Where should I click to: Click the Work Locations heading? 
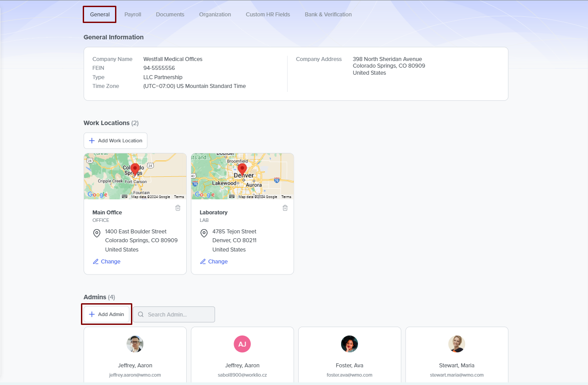[111, 123]
